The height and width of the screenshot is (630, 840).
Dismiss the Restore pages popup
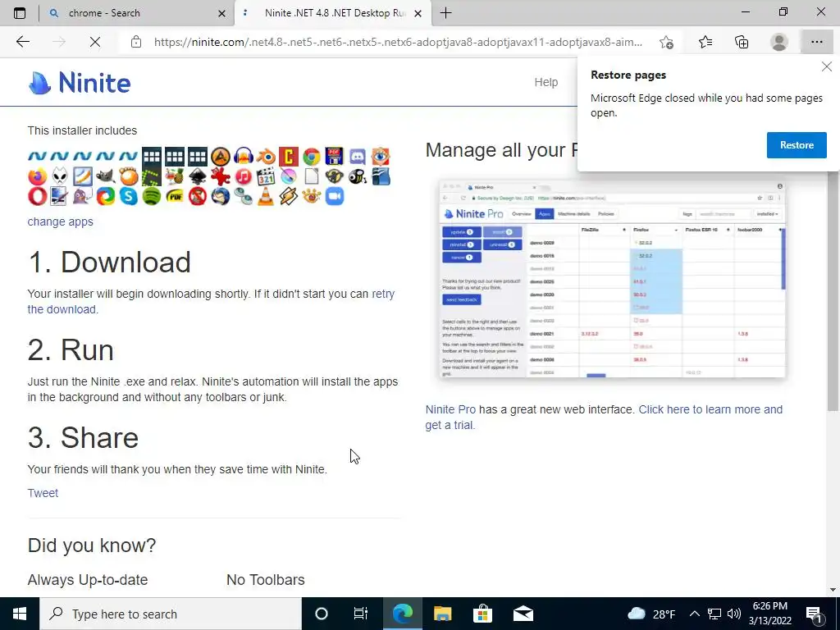pyautogui.click(x=827, y=67)
